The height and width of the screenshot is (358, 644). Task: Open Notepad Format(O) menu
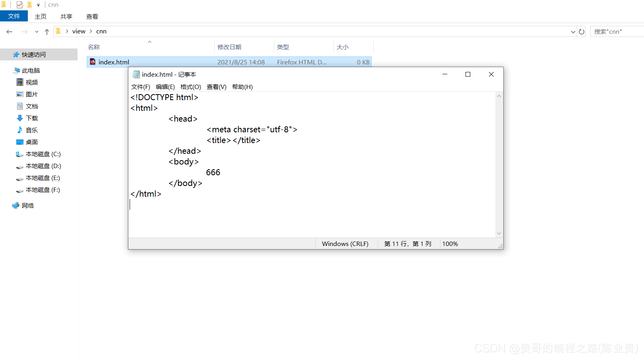point(191,87)
